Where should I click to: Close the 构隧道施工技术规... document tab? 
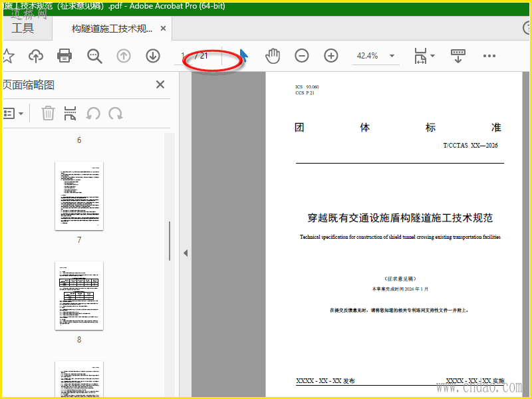pos(163,29)
